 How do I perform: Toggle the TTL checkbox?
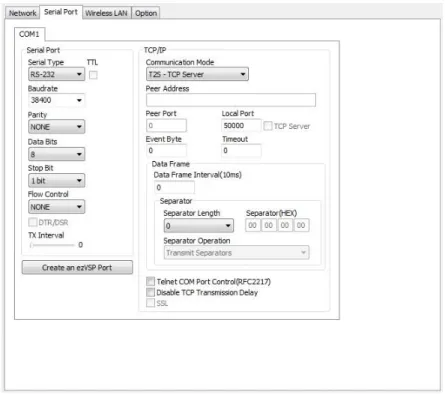pyautogui.click(x=93, y=75)
